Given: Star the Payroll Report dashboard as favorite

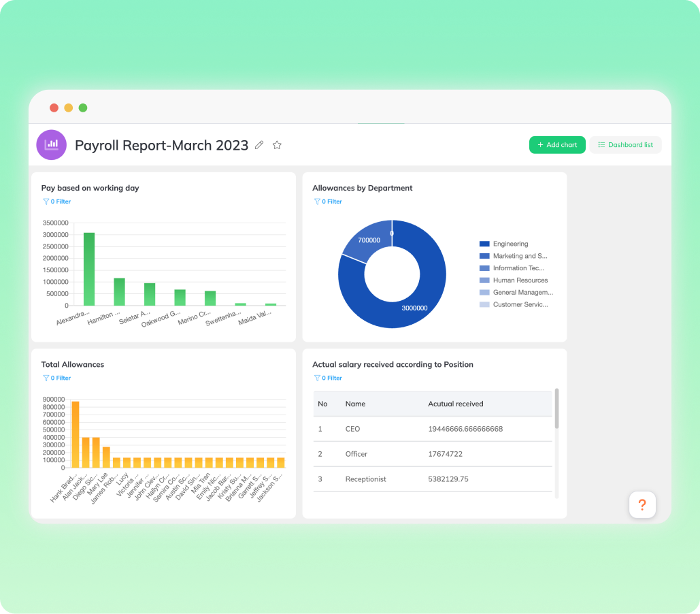Looking at the screenshot, I should pos(277,145).
